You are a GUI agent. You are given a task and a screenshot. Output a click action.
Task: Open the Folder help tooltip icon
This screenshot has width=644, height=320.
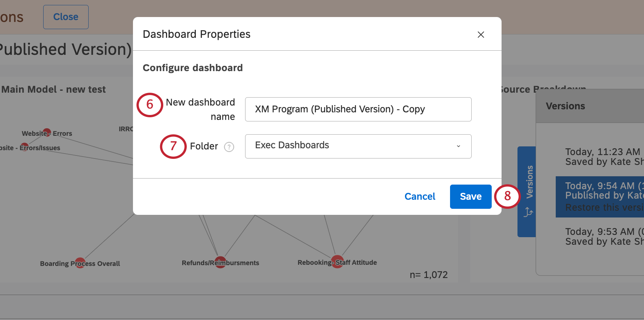pos(229,147)
